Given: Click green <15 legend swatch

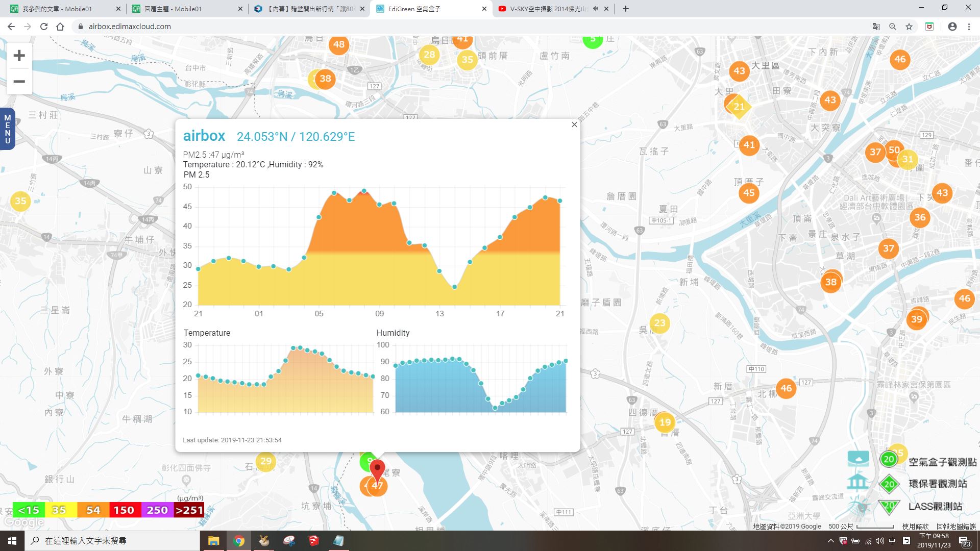Looking at the screenshot, I should [29, 510].
